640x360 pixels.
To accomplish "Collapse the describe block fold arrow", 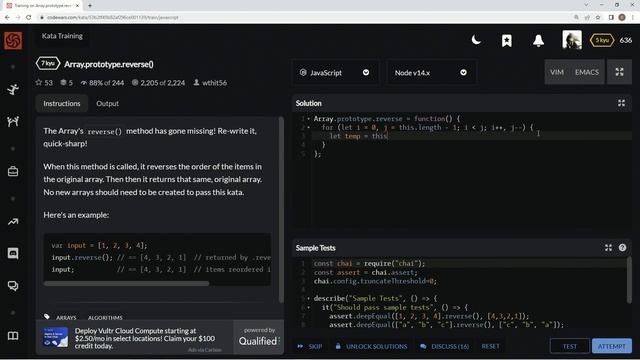I will tap(309, 298).
